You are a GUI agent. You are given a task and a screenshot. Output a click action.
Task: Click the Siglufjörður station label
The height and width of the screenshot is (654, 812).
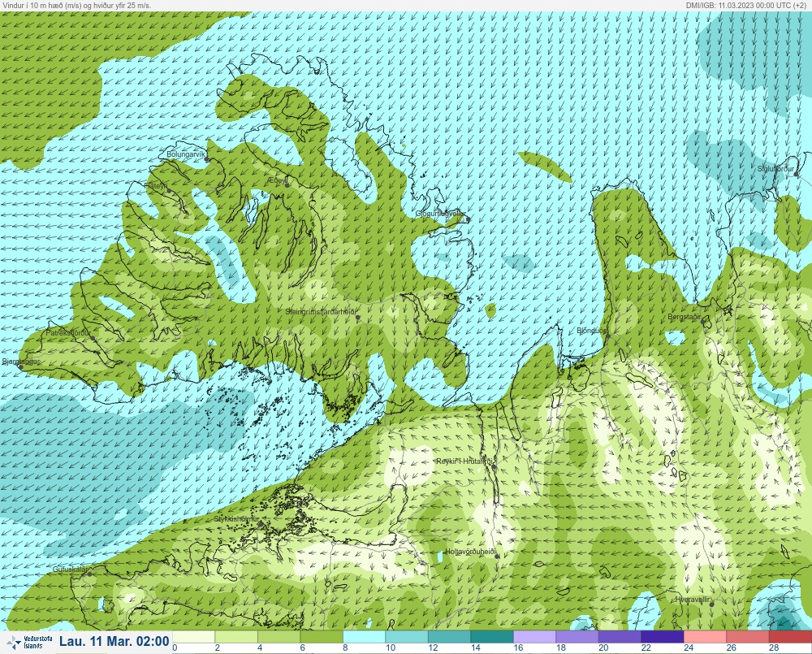click(775, 169)
